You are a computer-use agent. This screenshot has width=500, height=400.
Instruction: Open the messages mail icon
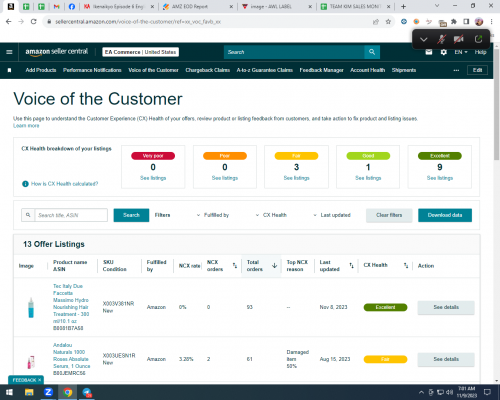429,52
